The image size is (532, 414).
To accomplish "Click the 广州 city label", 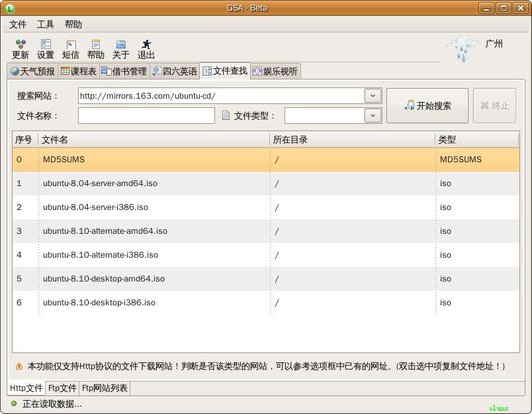I will [x=494, y=44].
